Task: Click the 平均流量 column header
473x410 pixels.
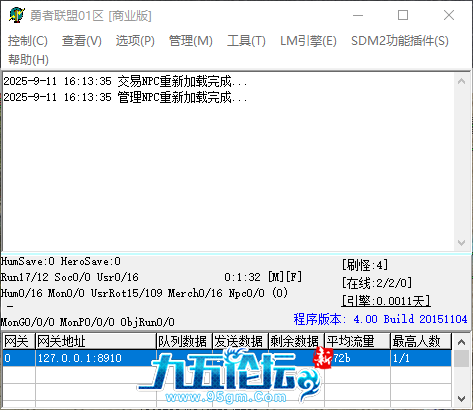Action: click(x=357, y=341)
